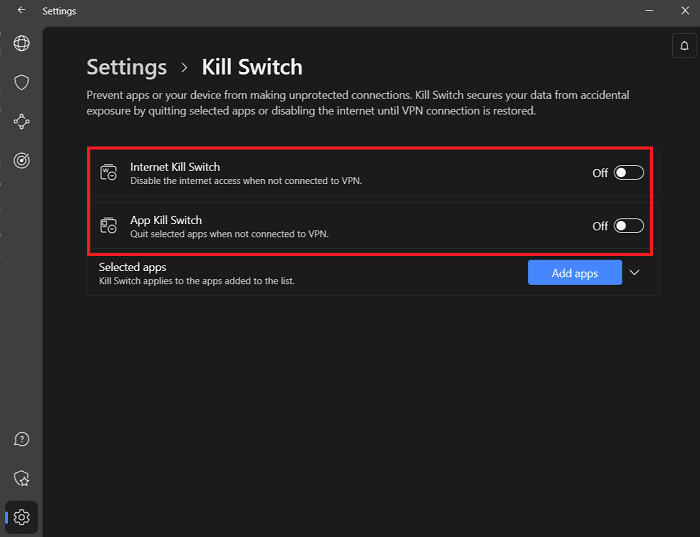The width and height of the screenshot is (700, 537).
Task: Click the Internet Kill Switch row icon
Action: pos(109,173)
